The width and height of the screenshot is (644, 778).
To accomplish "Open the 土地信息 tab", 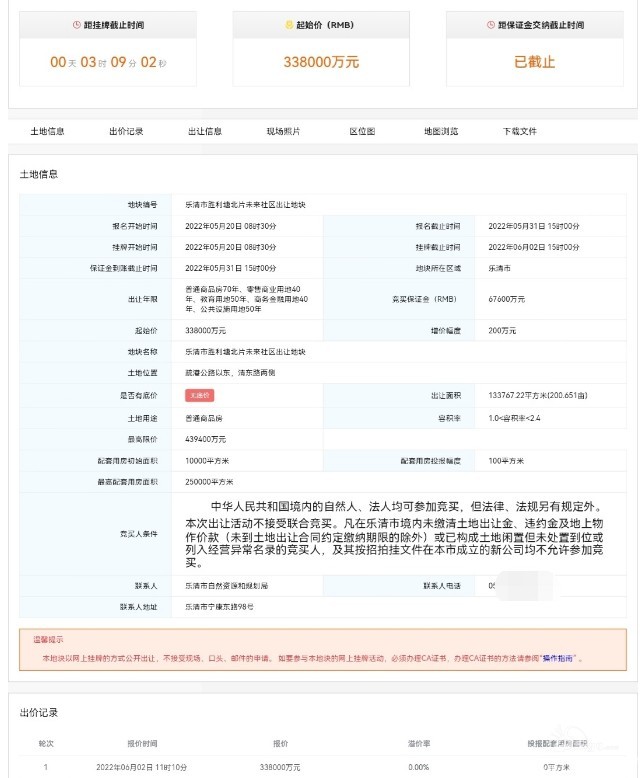I will point(47,131).
